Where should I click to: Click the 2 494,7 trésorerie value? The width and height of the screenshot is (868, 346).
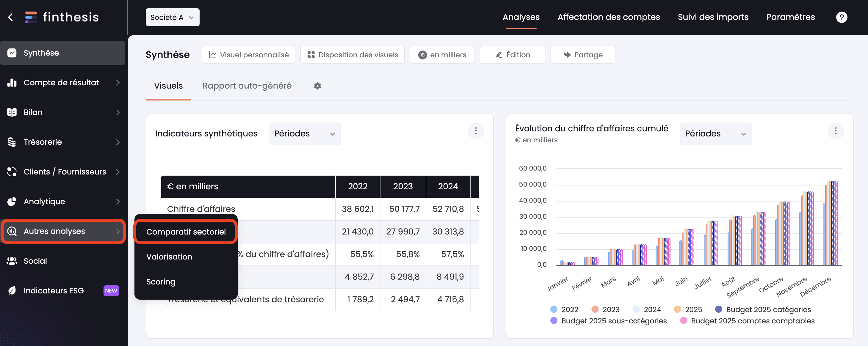click(x=405, y=299)
